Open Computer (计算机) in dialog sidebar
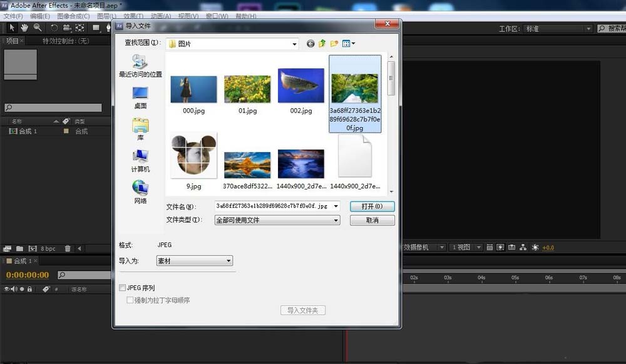Image resolution: width=626 pixels, height=364 pixels. 140,161
